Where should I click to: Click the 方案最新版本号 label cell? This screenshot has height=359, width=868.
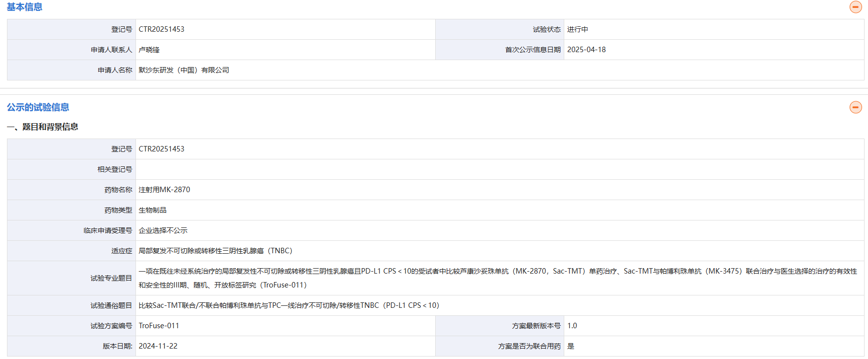pyautogui.click(x=500, y=326)
